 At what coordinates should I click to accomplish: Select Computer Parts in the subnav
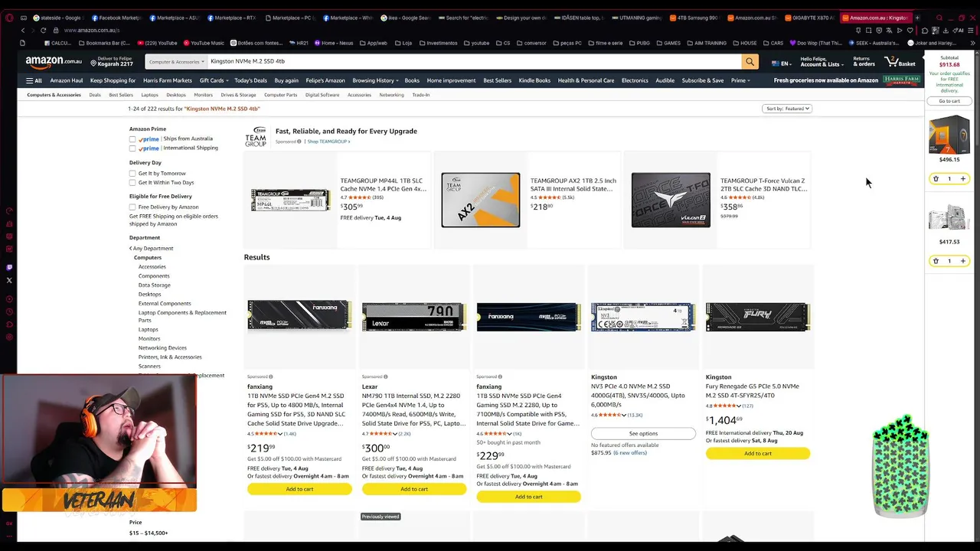pos(280,95)
